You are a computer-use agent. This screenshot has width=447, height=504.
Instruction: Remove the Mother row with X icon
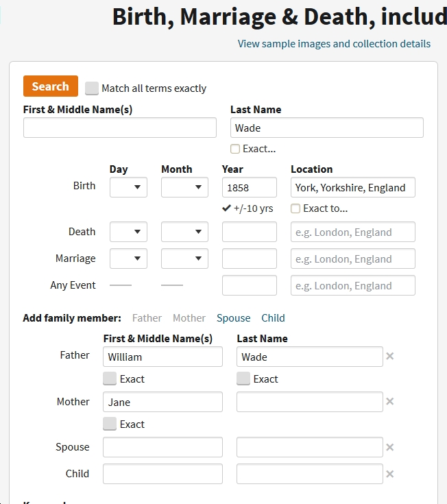390,402
